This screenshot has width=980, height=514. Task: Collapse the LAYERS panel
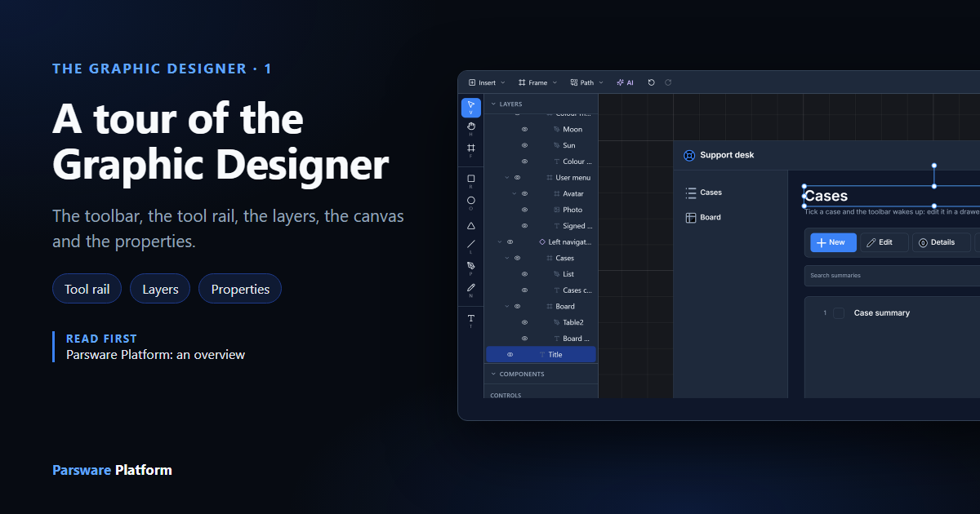(493, 104)
